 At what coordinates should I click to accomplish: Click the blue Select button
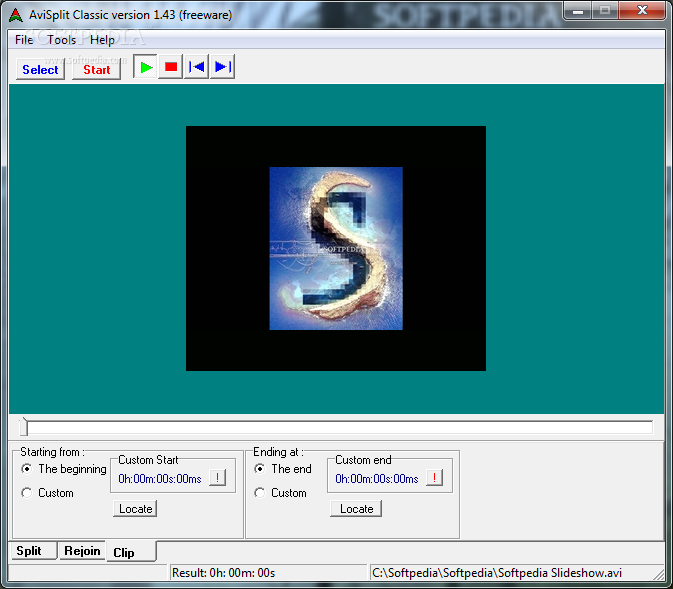40,70
